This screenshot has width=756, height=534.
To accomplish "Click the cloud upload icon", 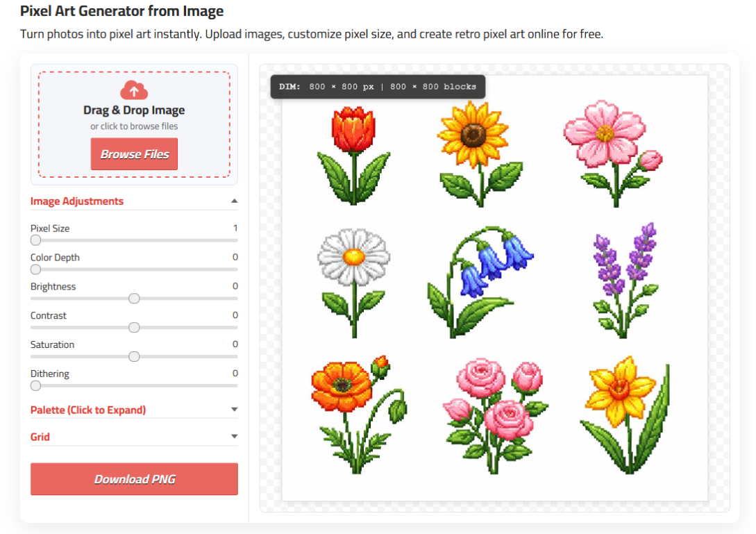I will click(x=134, y=90).
